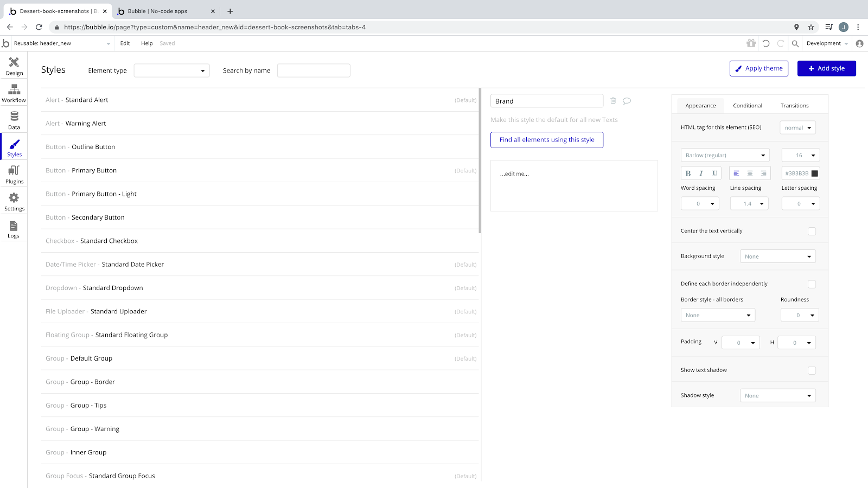Image resolution: width=868 pixels, height=488 pixels.
Task: Click Find all elements using this style
Action: [x=546, y=139]
